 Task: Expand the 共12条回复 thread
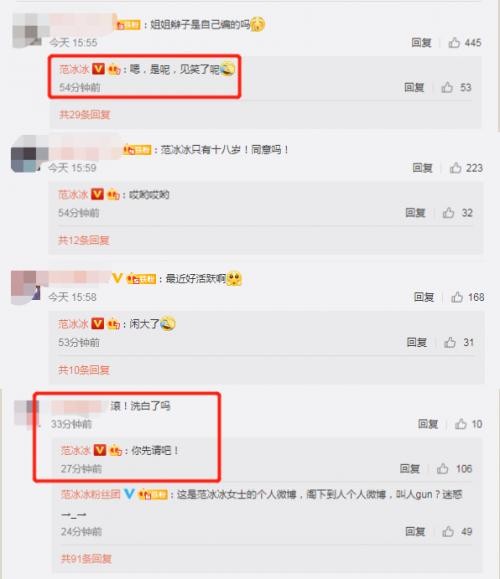[x=83, y=240]
